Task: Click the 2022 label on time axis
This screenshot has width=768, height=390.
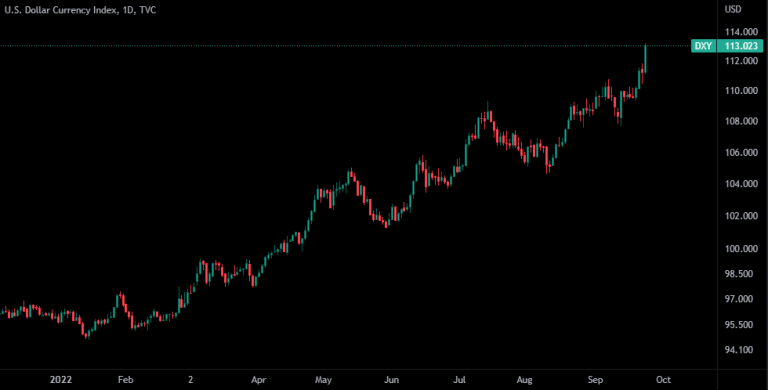Action: [x=61, y=380]
